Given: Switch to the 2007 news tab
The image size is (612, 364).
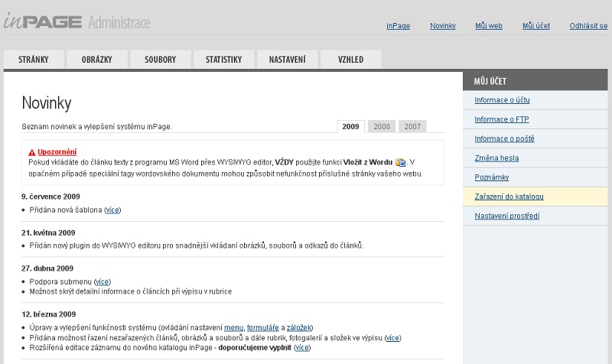Looking at the screenshot, I should pos(412,126).
